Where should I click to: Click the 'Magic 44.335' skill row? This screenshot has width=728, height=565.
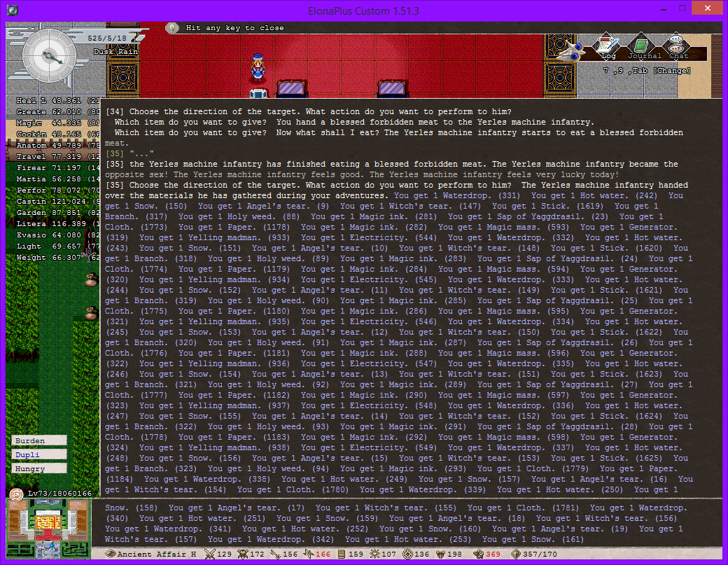(x=57, y=123)
